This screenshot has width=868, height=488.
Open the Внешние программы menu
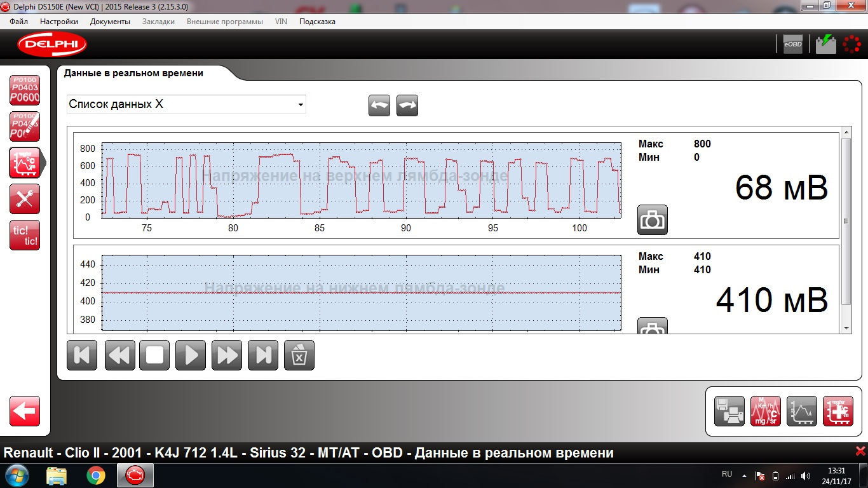click(225, 22)
